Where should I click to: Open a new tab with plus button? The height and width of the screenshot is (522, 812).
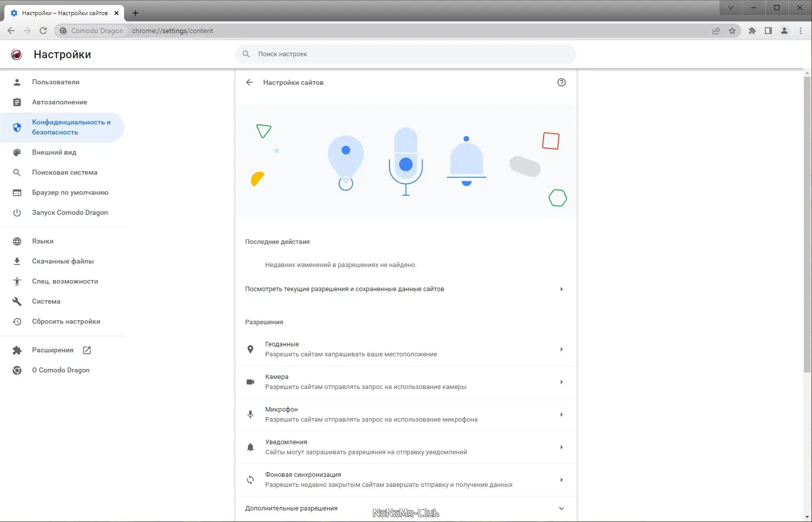pyautogui.click(x=136, y=13)
